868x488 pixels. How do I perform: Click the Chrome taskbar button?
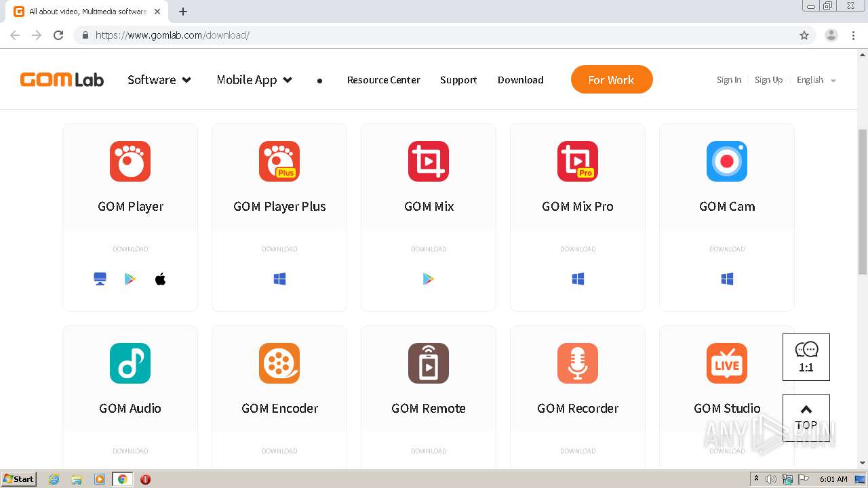click(123, 479)
